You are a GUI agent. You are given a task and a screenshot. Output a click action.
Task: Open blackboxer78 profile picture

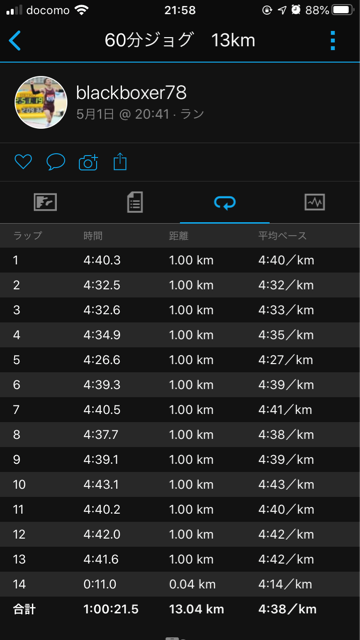pyautogui.click(x=41, y=102)
